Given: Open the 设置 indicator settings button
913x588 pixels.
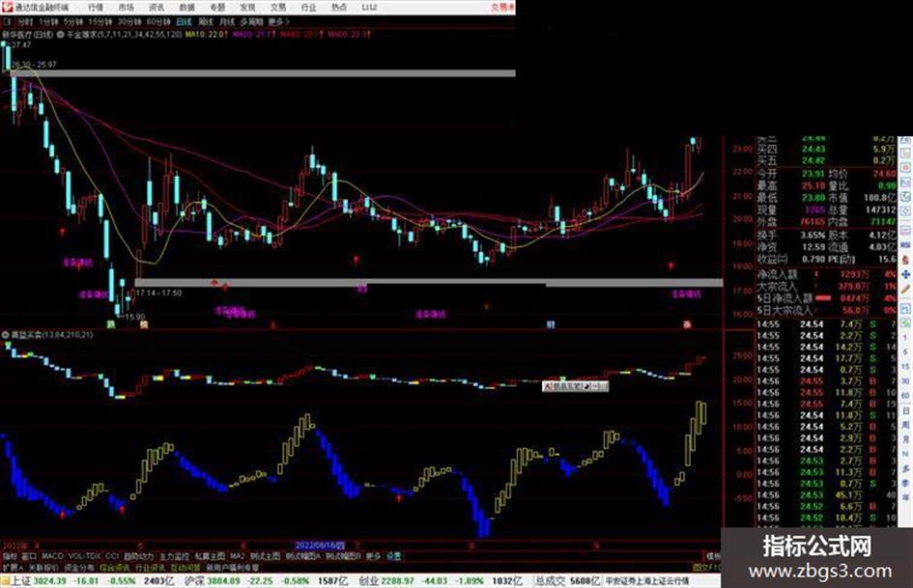Looking at the screenshot, I should tap(394, 556).
